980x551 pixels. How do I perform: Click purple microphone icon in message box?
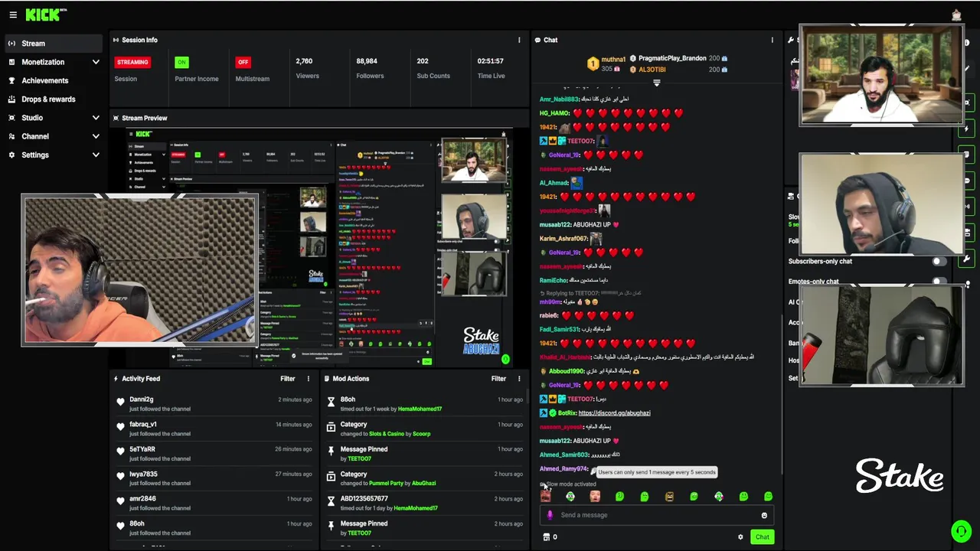point(550,515)
